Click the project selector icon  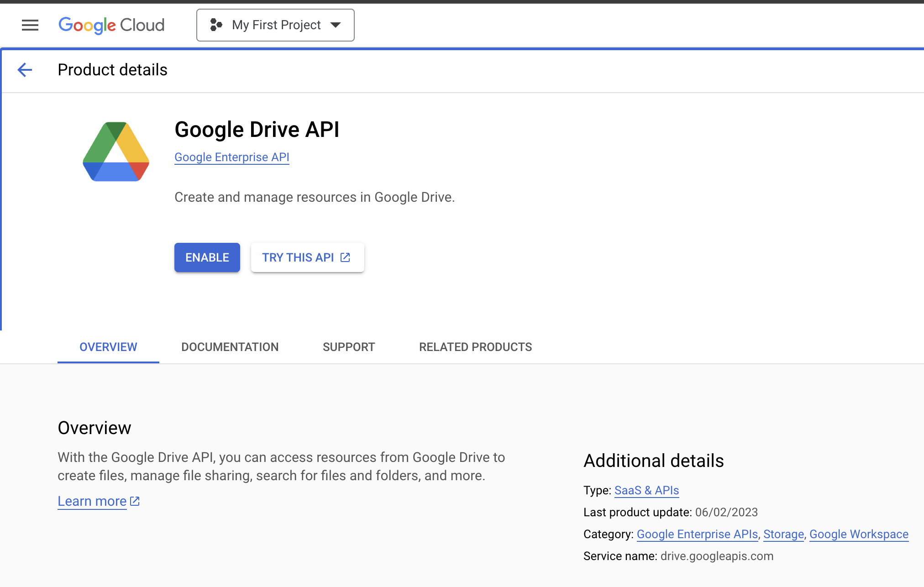point(216,25)
